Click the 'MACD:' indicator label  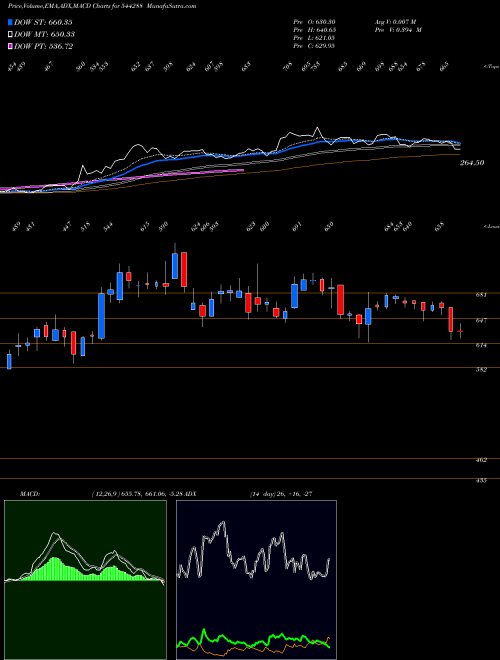[29, 494]
